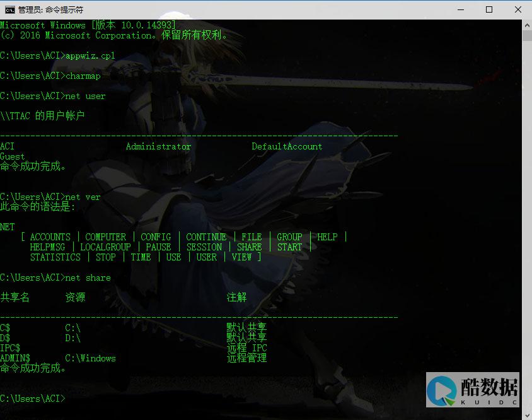The image size is (532, 420).
Task: Click the '远程管理' remark
Action: pos(246,358)
